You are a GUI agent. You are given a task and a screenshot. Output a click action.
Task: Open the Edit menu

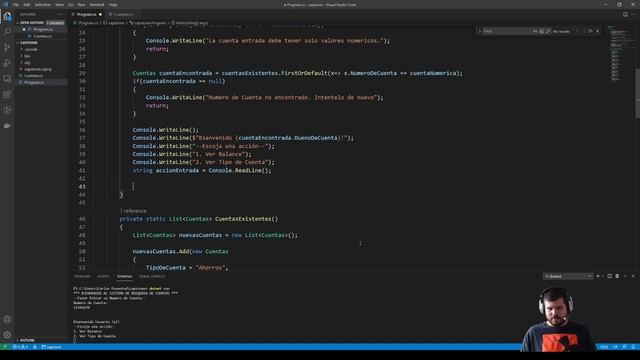[27, 4]
